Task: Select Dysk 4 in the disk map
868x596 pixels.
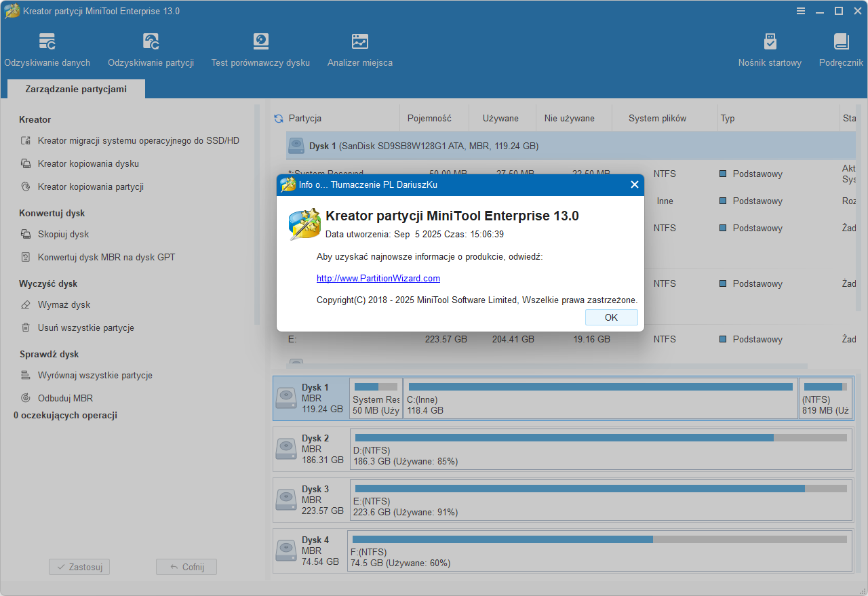Action: pos(309,551)
